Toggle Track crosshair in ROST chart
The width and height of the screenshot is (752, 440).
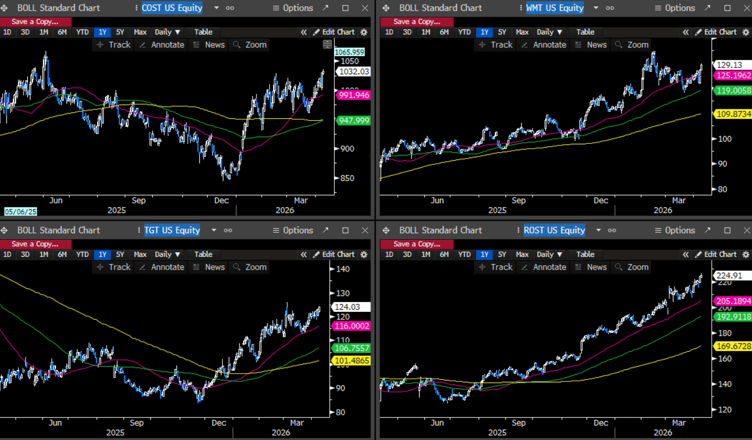click(496, 267)
